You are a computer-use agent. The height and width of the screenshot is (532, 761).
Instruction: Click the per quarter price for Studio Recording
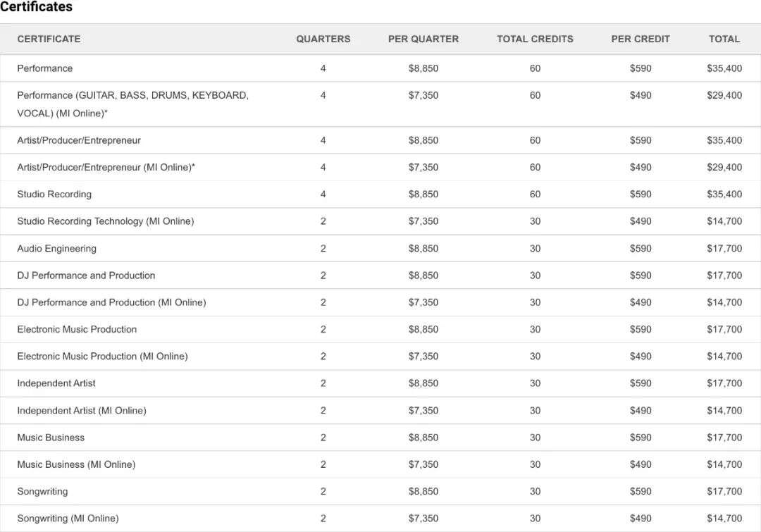click(x=423, y=194)
